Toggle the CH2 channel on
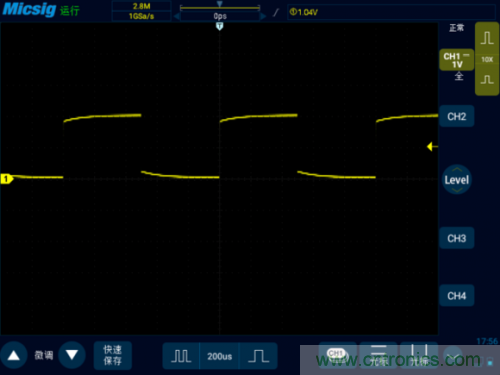 point(457,116)
